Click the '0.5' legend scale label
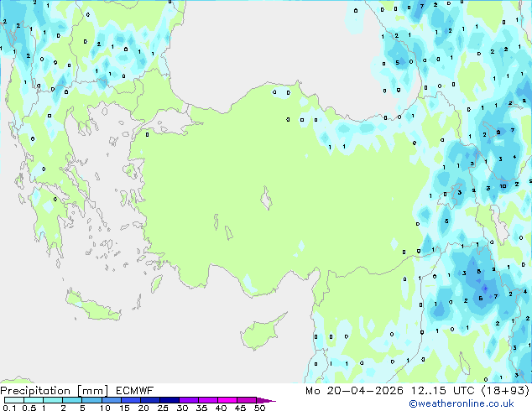Screen dimensions: 532x411 pyautogui.click(x=29, y=408)
